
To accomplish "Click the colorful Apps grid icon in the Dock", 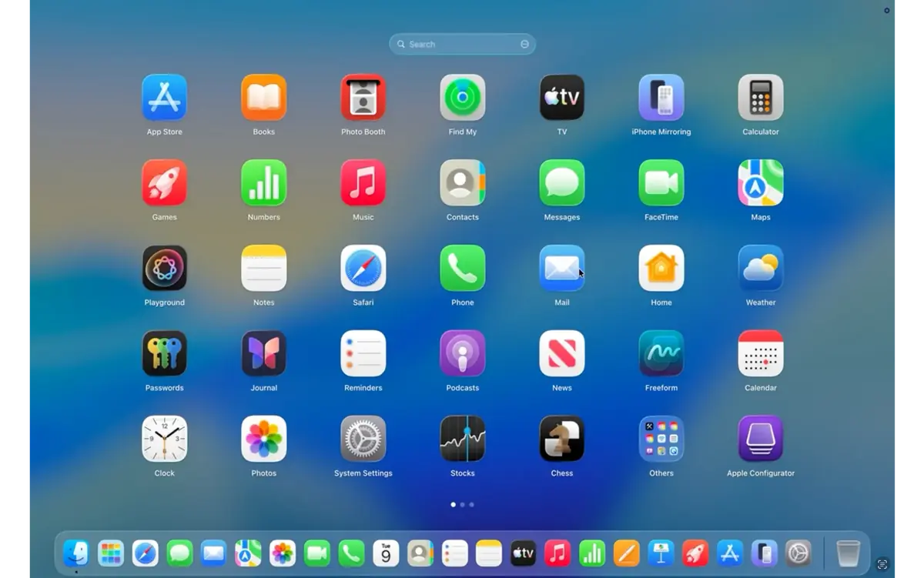I will point(110,553).
